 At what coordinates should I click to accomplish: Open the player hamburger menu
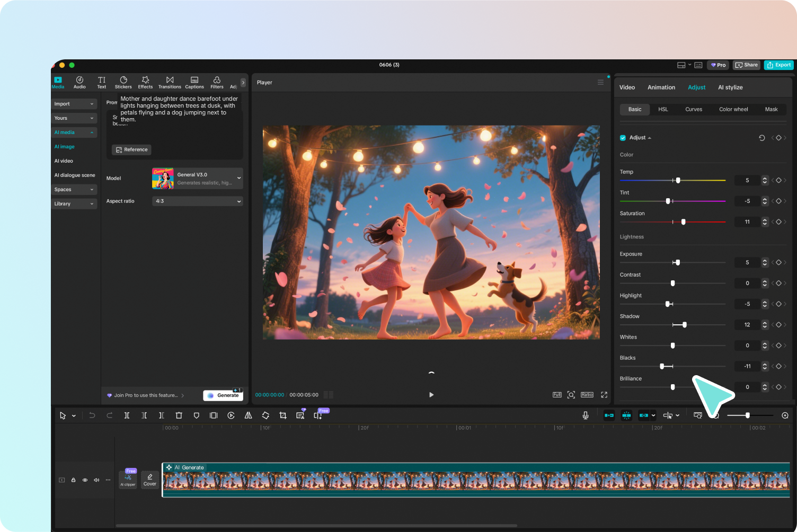tap(600, 82)
